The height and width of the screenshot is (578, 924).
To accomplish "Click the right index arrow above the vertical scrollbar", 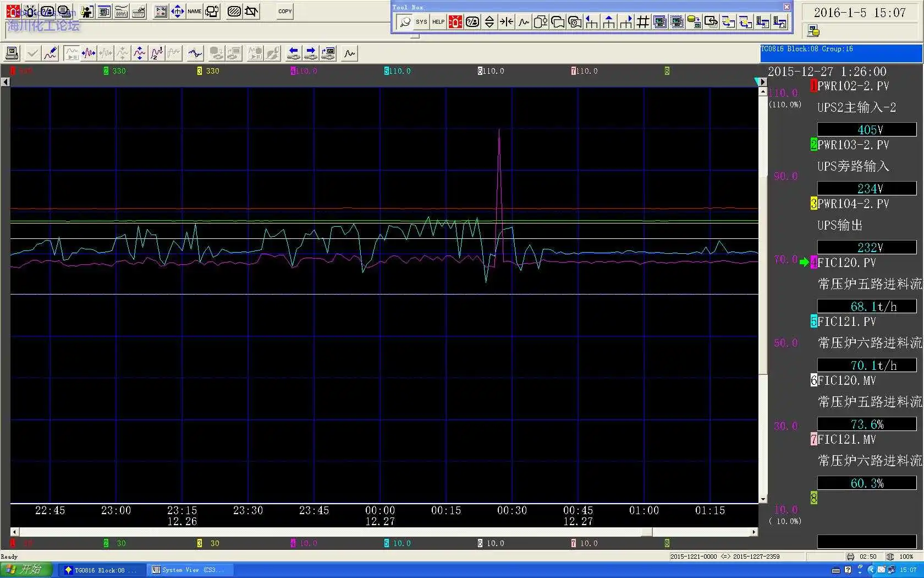I will (763, 82).
